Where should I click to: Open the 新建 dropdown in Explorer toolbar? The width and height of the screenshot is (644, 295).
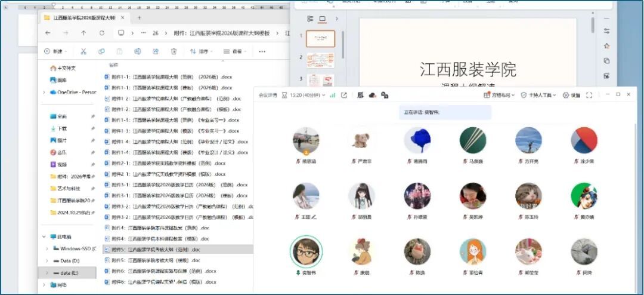(x=55, y=51)
